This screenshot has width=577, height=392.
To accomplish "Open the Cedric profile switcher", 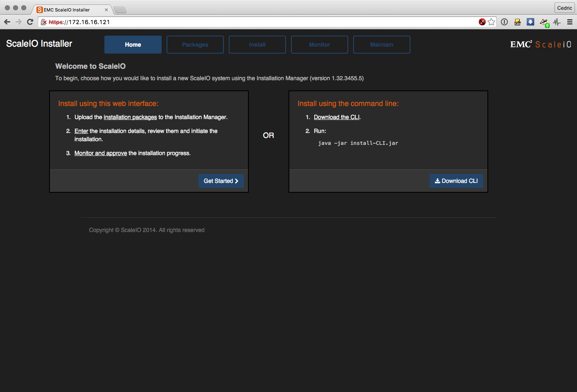I will 564,8.
